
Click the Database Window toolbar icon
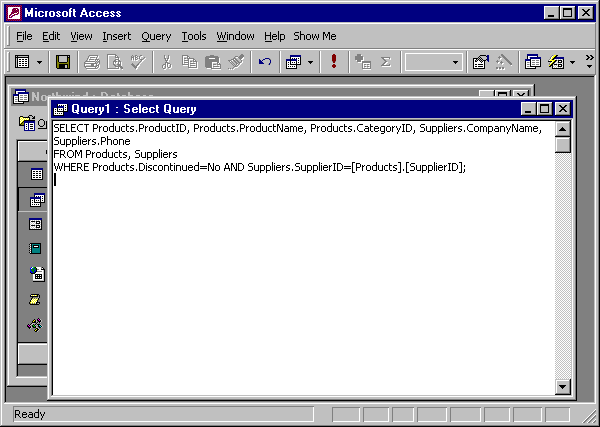pos(533,62)
